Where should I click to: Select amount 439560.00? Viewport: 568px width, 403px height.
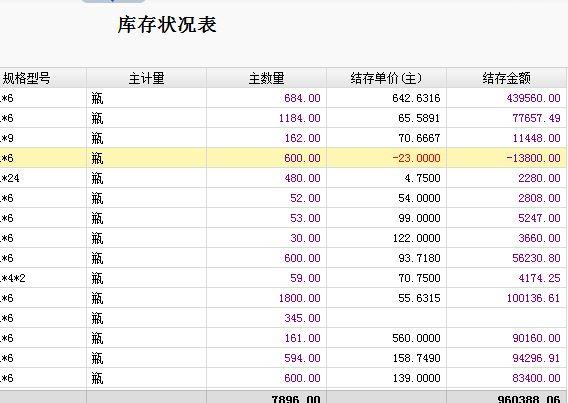click(506, 98)
